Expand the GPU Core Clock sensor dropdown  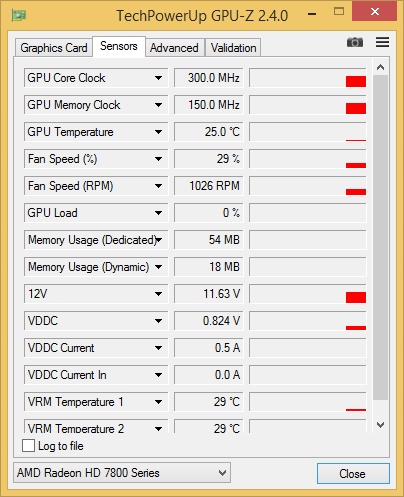pos(159,78)
